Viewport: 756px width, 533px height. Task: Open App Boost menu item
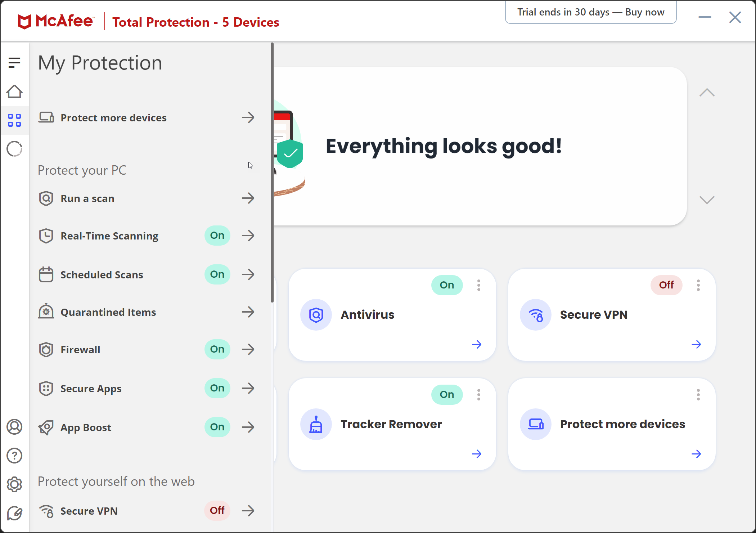coord(147,427)
